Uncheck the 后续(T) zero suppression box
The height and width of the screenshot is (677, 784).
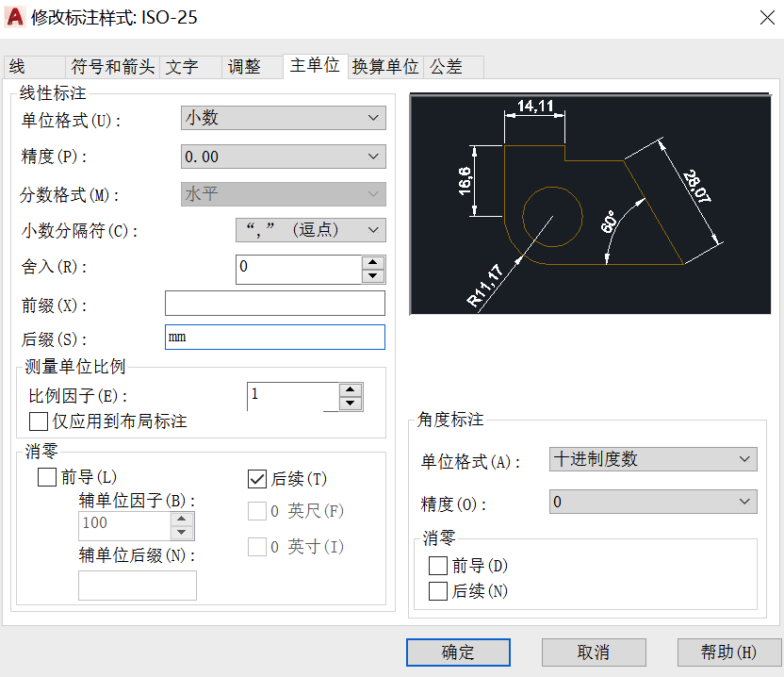click(257, 479)
